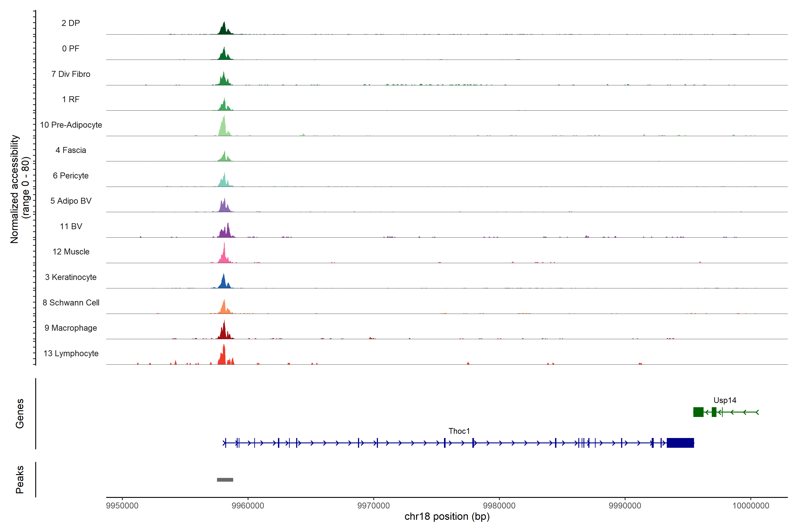
Task: Click the 10000000 x-axis tick label
Action: pyautogui.click(x=751, y=505)
